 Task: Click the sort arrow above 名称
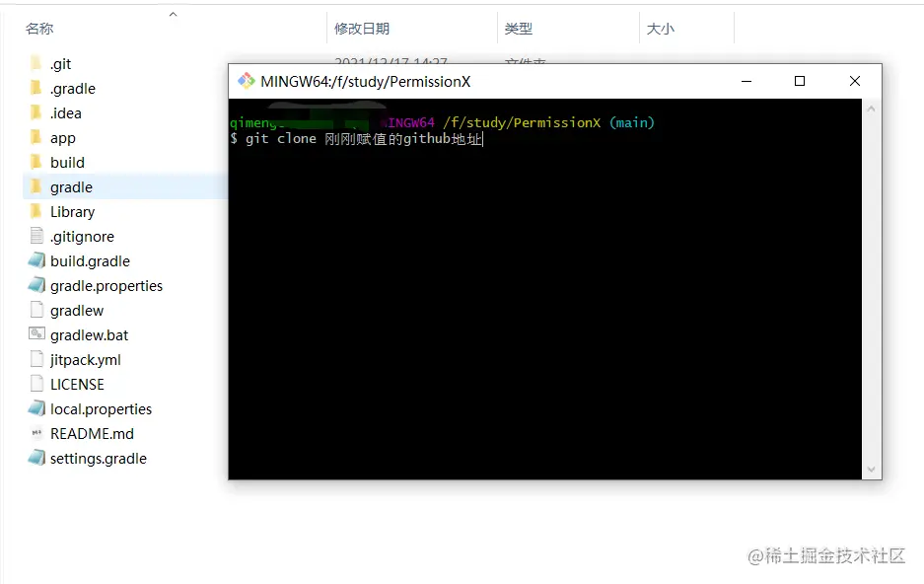click(x=173, y=15)
